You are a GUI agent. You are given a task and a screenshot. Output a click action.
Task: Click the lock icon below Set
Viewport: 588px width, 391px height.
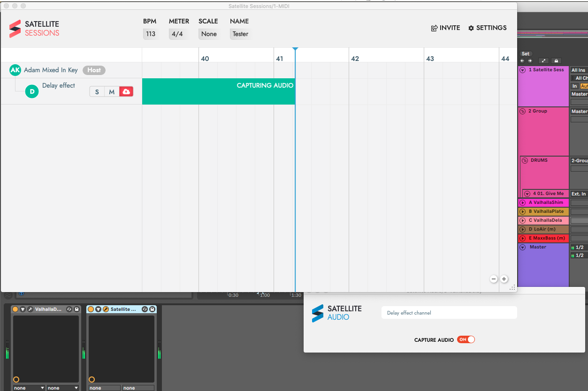pyautogui.click(x=556, y=61)
